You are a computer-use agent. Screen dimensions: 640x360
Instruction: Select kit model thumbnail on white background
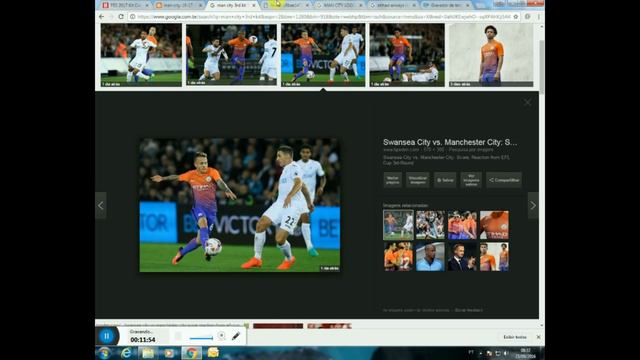[491, 55]
